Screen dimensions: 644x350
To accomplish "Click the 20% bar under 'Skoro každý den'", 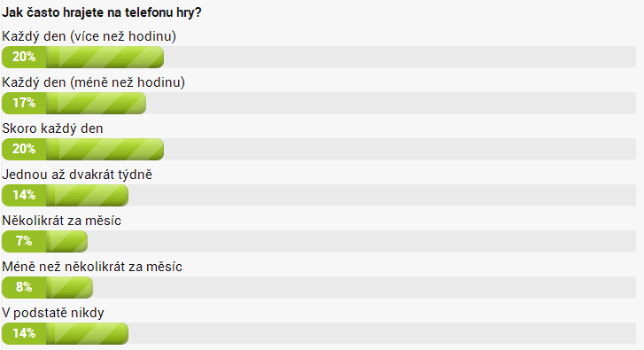I will pyautogui.click(x=82, y=149).
